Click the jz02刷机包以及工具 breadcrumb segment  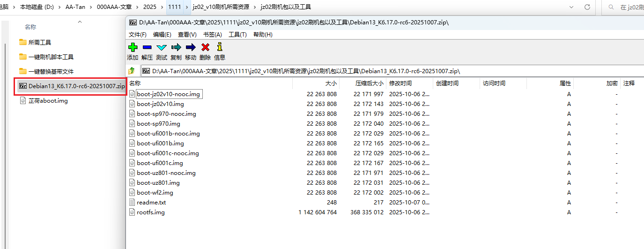pos(285,7)
